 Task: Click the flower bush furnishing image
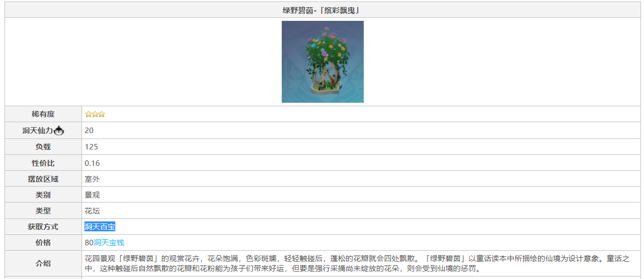click(x=322, y=62)
